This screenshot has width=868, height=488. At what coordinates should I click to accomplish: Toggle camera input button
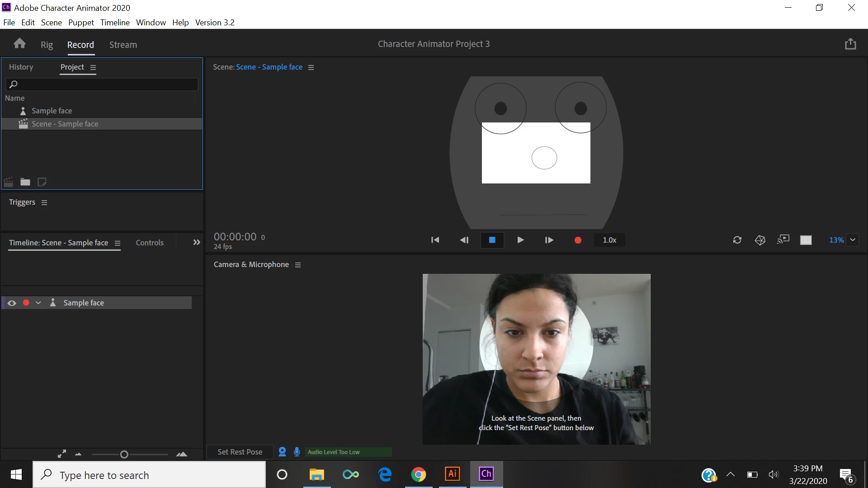(x=282, y=452)
